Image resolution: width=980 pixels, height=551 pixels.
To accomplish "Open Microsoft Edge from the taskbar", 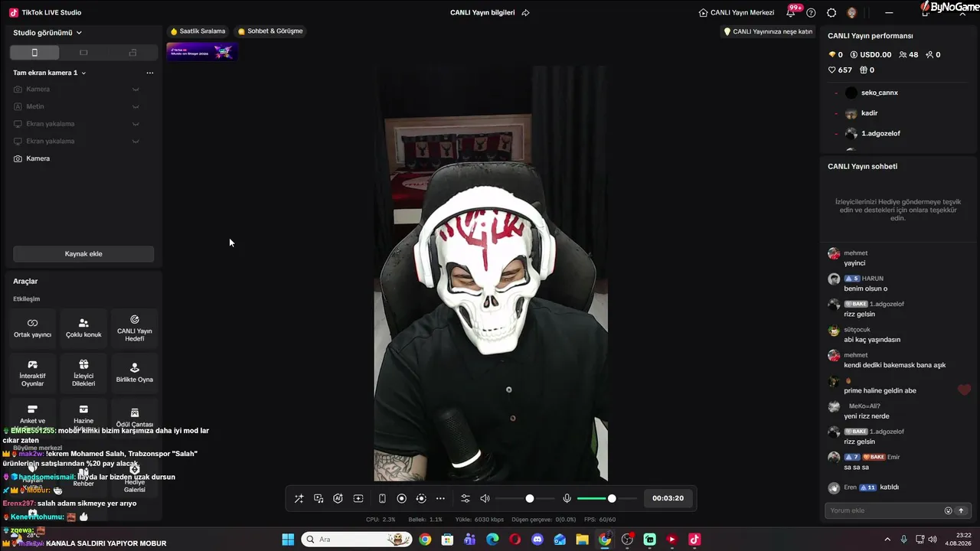I will tap(492, 540).
